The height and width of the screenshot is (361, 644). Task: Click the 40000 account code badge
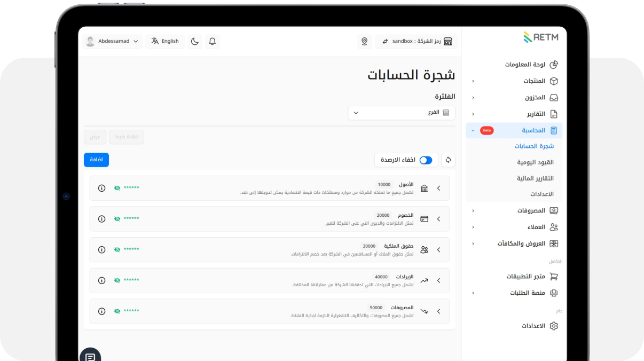pyautogui.click(x=381, y=277)
